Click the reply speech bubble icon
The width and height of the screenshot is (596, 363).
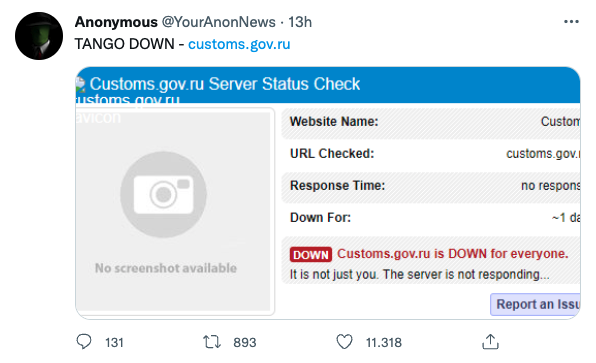click(84, 342)
